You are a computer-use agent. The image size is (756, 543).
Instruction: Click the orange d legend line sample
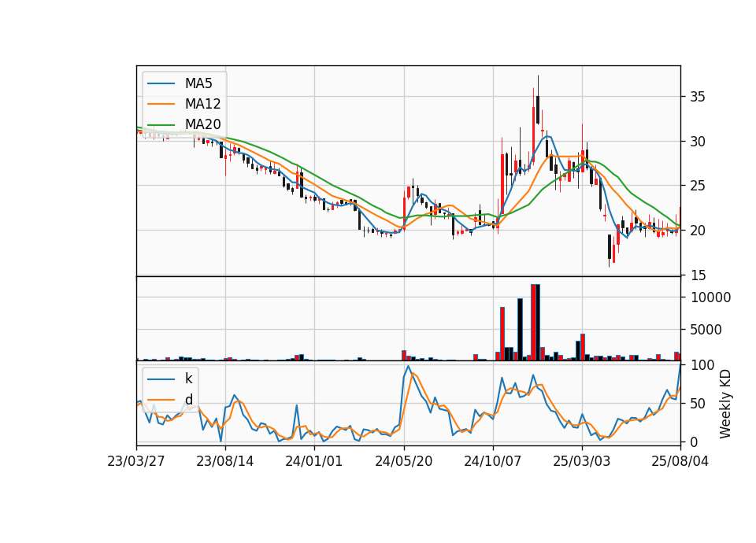point(161,400)
